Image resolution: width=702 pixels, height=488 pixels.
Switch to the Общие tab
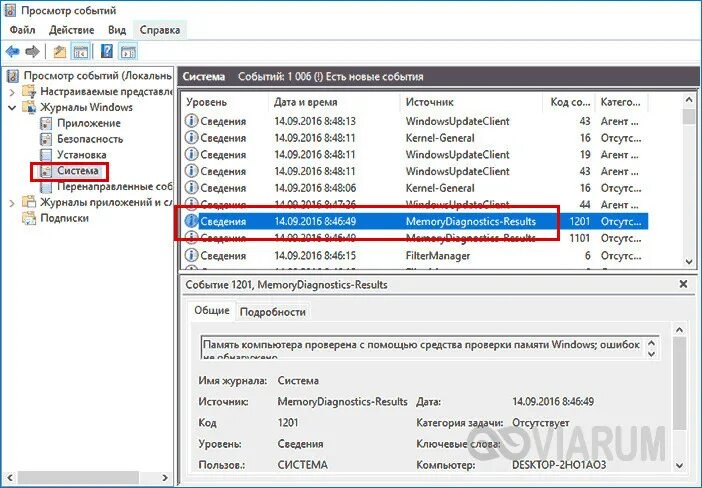tap(211, 310)
